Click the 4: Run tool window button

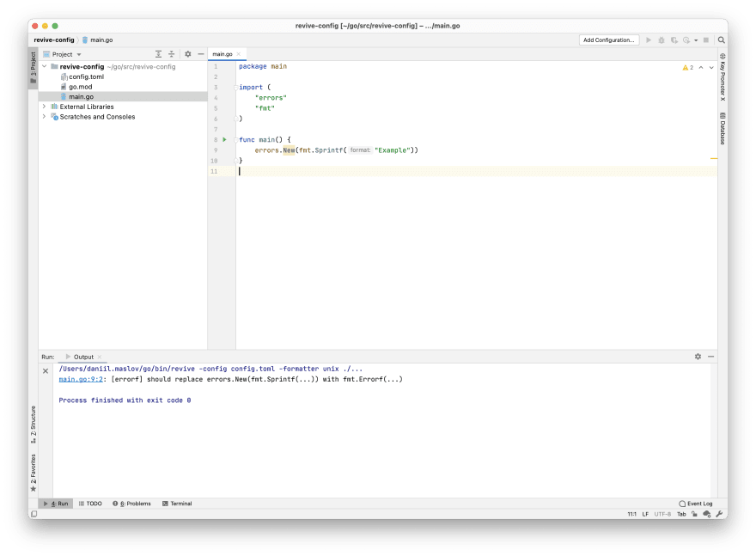[56, 504]
